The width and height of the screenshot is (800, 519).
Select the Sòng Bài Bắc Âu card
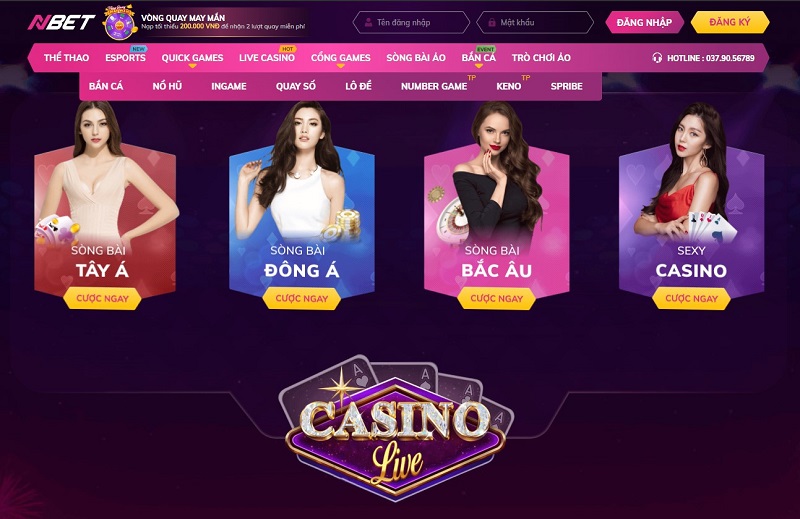coord(496,204)
